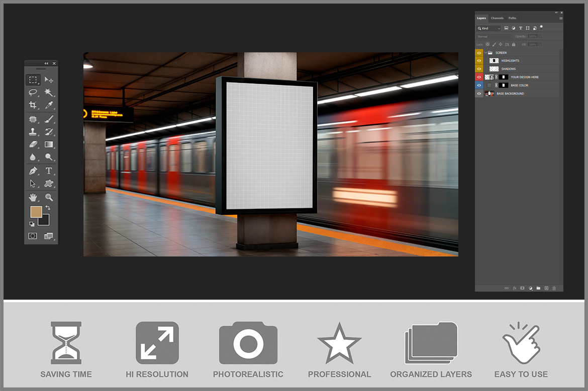Hide the BASE BACKGROUND layer
The height and width of the screenshot is (391, 588).
pos(479,94)
